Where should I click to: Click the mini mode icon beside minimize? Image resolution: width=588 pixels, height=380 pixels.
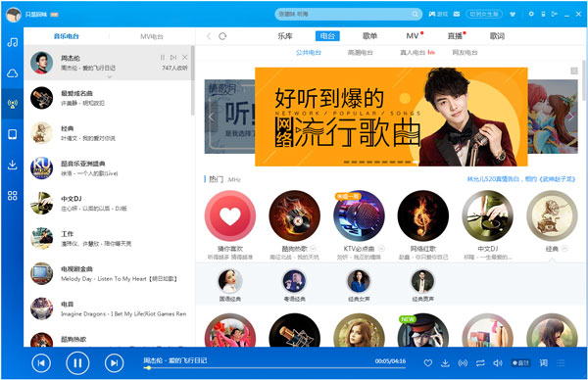[555, 15]
